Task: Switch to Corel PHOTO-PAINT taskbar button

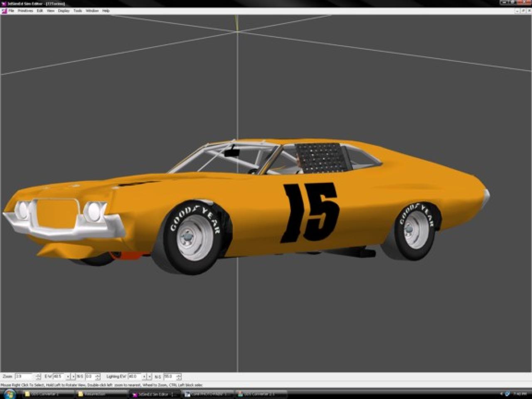Action: coord(208,394)
